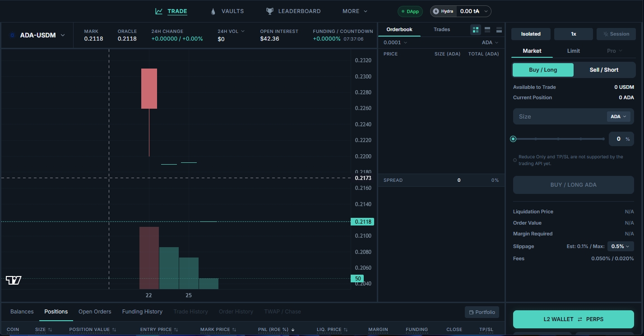This screenshot has width=644, height=336.
Task: Open the Open Orders tab
Action: click(x=95, y=312)
